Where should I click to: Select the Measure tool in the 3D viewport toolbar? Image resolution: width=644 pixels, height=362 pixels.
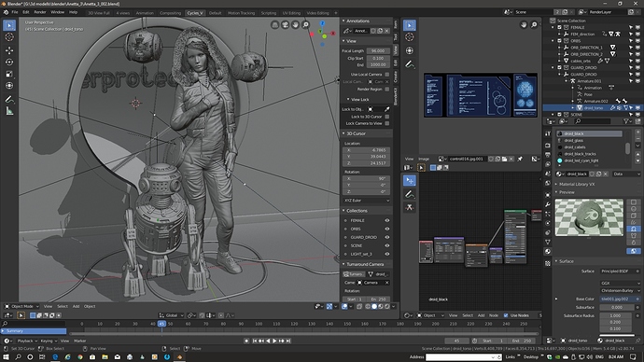(x=9, y=111)
